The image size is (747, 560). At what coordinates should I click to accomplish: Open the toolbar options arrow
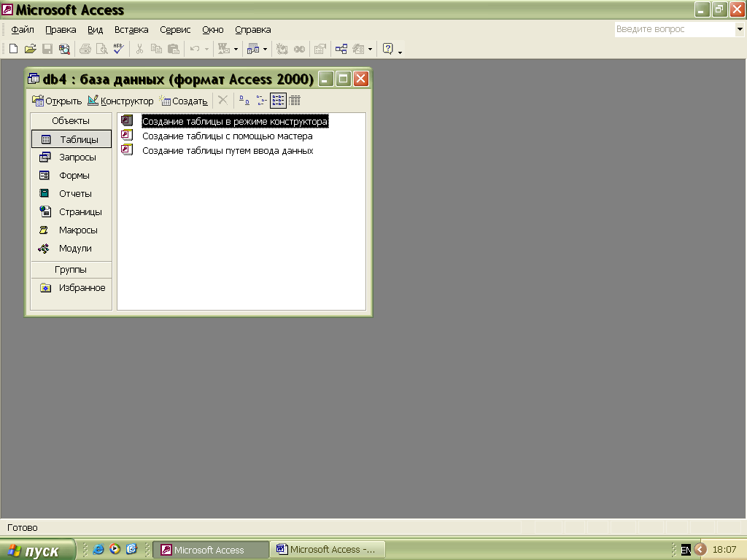pos(400,52)
